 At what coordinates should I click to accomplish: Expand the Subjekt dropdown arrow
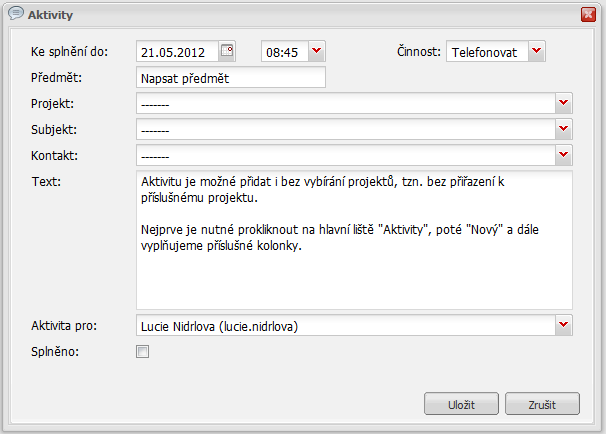coord(563,129)
